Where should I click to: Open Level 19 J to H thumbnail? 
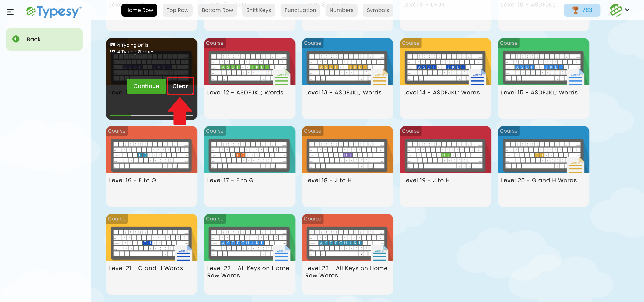[445, 149]
